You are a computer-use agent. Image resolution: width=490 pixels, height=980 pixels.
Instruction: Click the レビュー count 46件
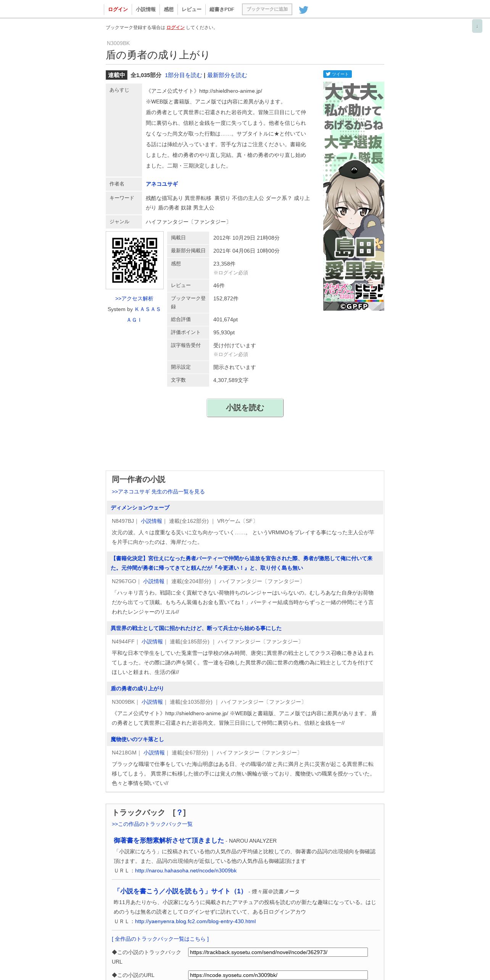coord(219,285)
